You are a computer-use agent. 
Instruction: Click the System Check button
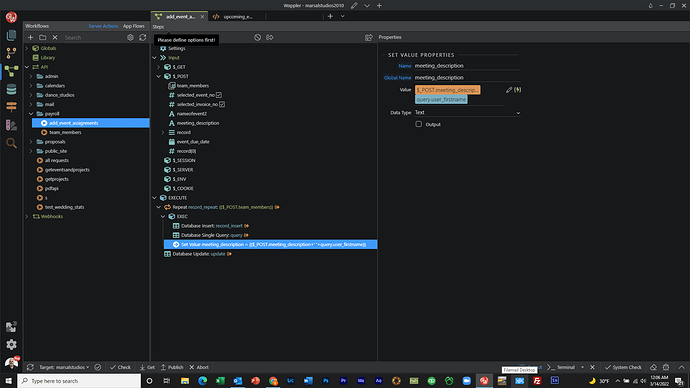(623, 367)
